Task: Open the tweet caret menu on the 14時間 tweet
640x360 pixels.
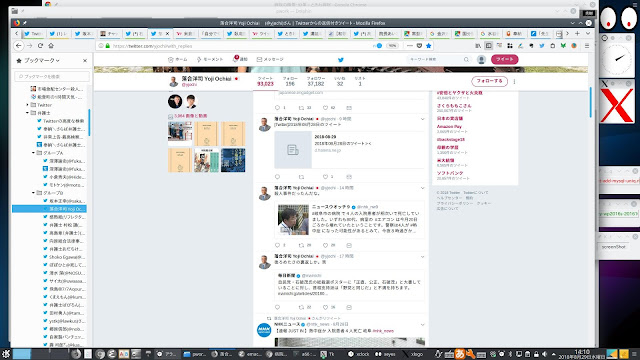Action: pos(422,188)
